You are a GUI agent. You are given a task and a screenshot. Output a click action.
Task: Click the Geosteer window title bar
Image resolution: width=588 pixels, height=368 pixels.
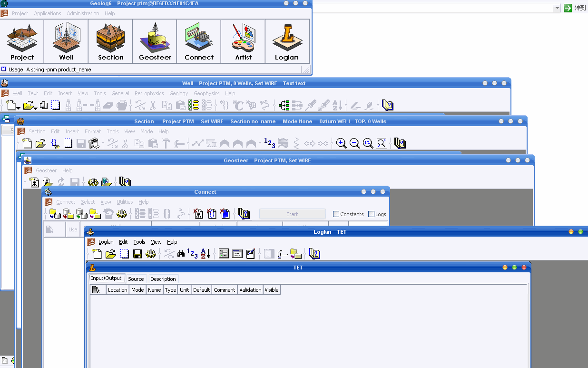pyautogui.click(x=279, y=160)
